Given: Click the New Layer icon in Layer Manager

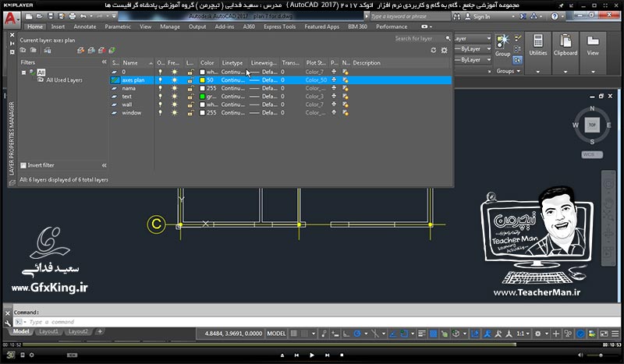Looking at the screenshot, I should click(81, 50).
